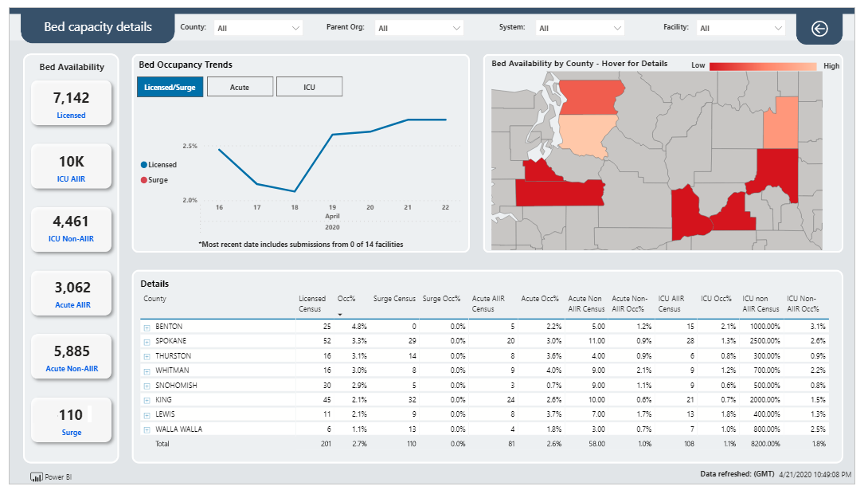Click the WALLA WALLA Surge Census value 13
The height and width of the screenshot is (494, 868).
tap(412, 429)
